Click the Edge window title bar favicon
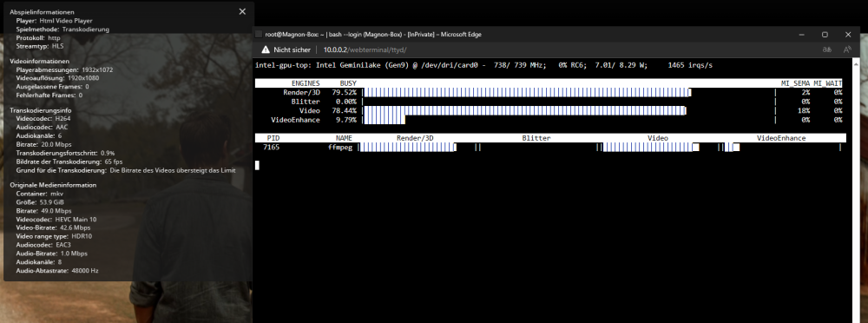This screenshot has width=868, height=323. tap(259, 35)
